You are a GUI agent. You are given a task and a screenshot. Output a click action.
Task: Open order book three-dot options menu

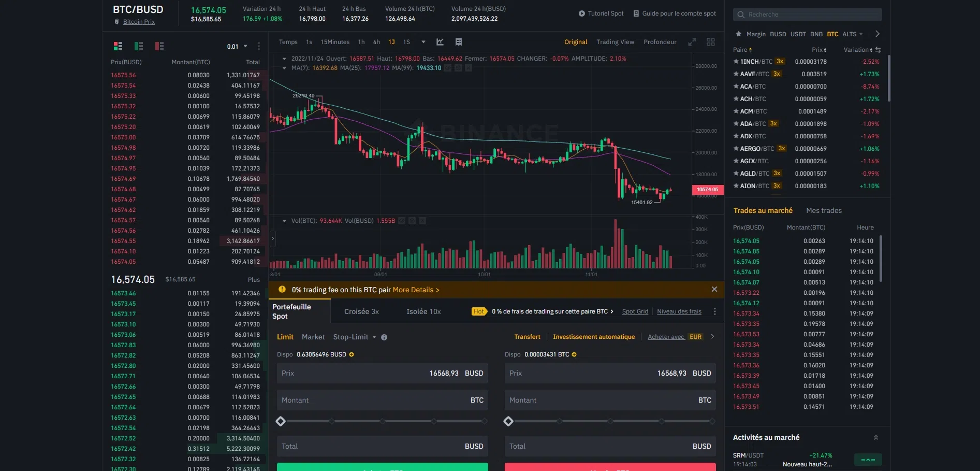coord(259,46)
